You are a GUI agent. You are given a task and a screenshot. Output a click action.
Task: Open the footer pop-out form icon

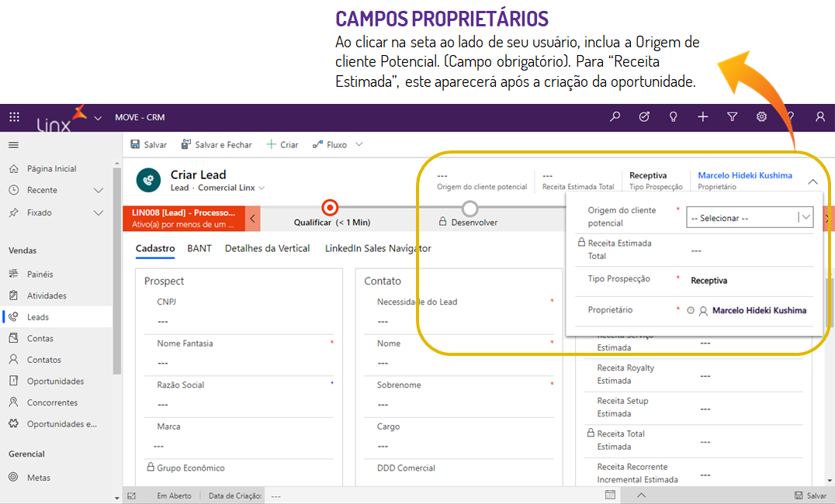pyautogui.click(x=131, y=495)
